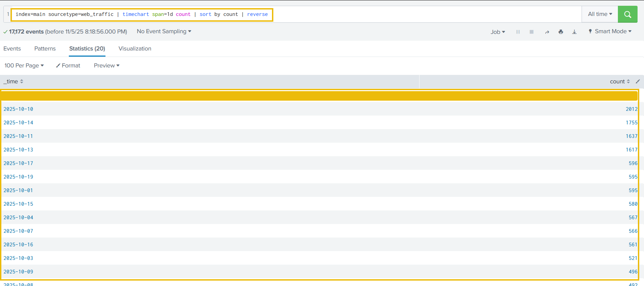
Task: Switch to the Patterns tab
Action: tap(45, 48)
